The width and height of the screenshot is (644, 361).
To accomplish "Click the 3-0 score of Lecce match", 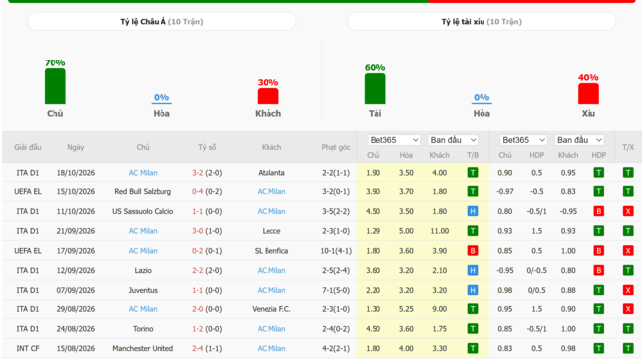I will point(197,231).
